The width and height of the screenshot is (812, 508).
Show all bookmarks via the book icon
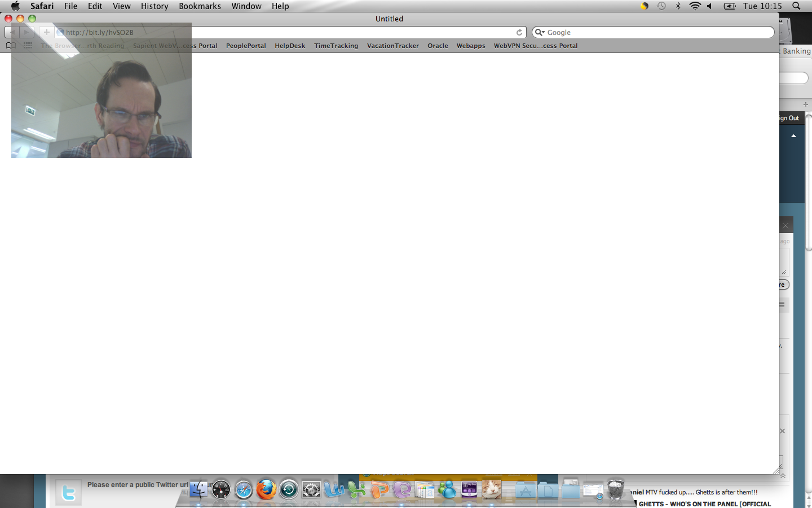[11, 46]
